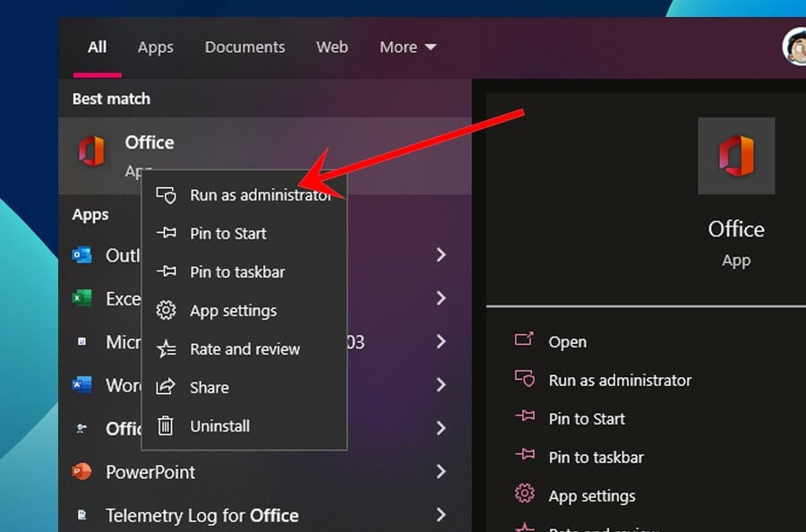806x532 pixels.
Task: Expand the Outlook result chevron
Action: [441, 255]
